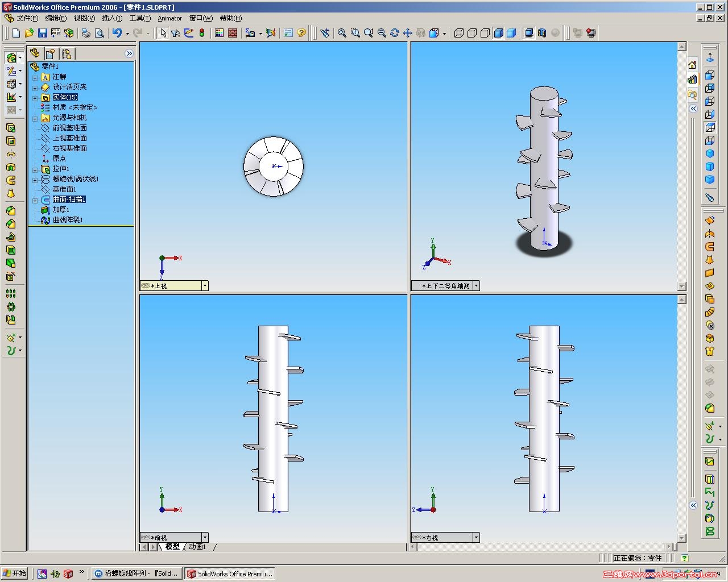The height and width of the screenshot is (582, 728).
Task: Open the 插入(I) menu
Action: pos(112,18)
